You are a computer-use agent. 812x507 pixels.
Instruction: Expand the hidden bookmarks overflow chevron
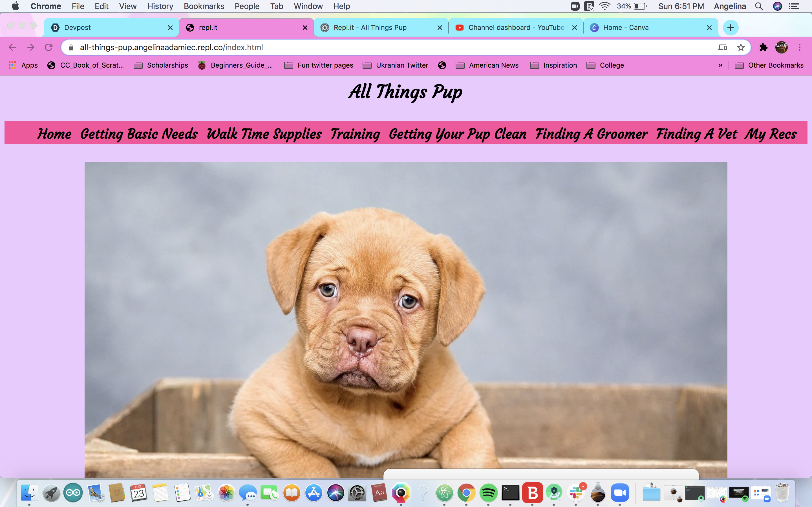pyautogui.click(x=720, y=65)
